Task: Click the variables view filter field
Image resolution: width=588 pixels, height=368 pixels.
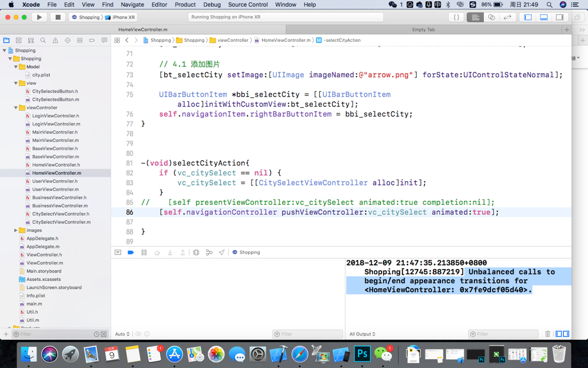Action: (x=308, y=334)
